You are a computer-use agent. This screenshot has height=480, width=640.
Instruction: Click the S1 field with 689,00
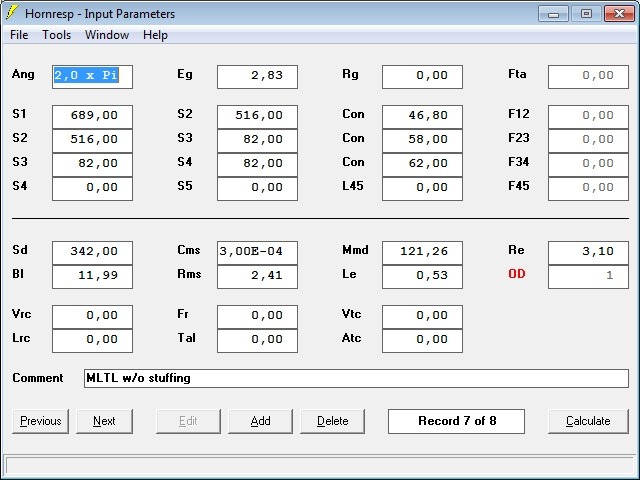pos(92,117)
